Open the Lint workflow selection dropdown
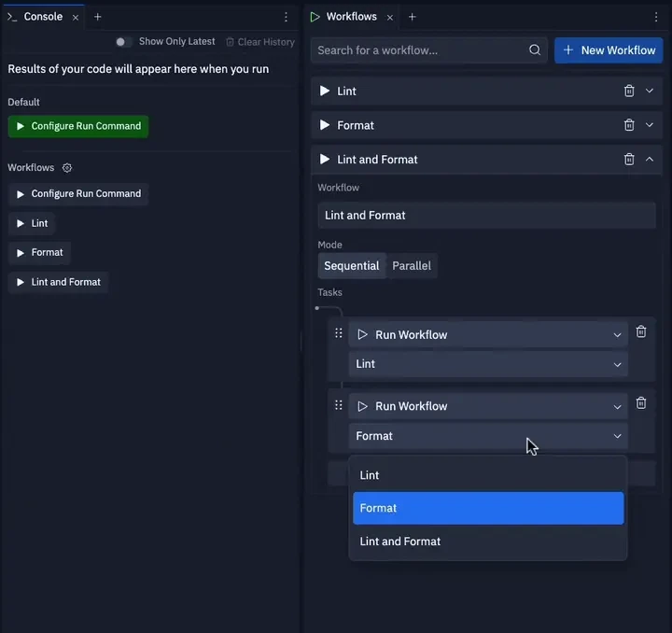 [488, 364]
